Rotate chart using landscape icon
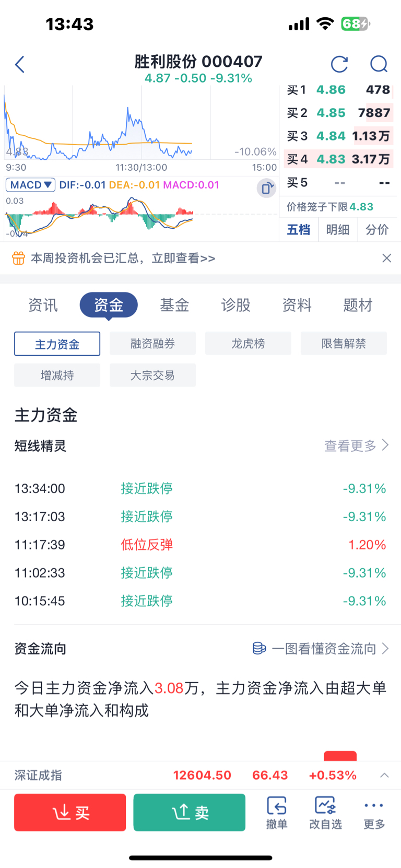Viewport: 401px width, 868px height. (x=266, y=188)
